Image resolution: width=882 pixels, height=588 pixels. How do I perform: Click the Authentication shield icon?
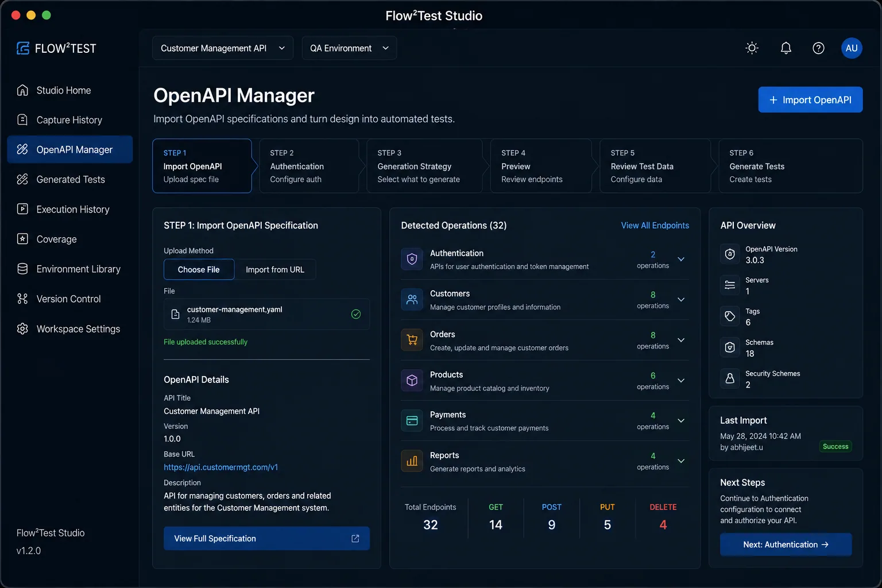[412, 259]
